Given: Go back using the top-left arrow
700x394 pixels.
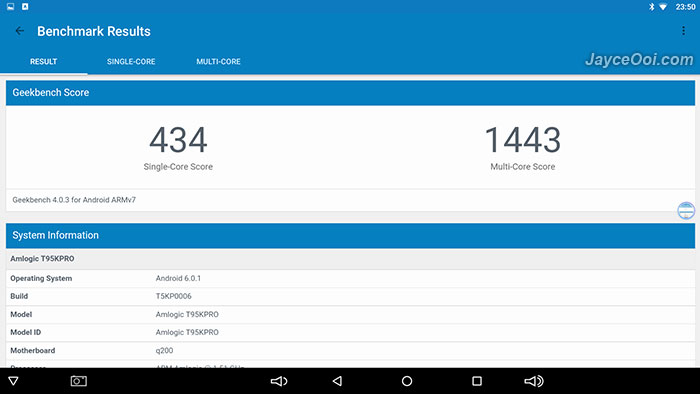Looking at the screenshot, I should click(x=19, y=31).
